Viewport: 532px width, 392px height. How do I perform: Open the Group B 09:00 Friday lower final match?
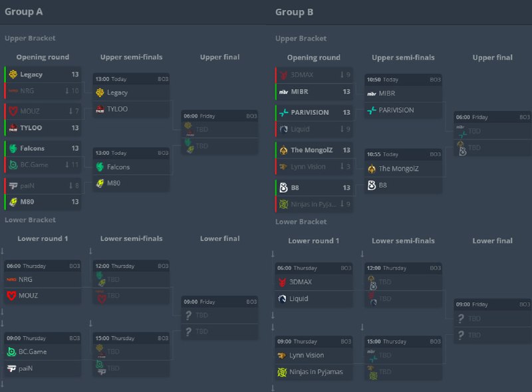(493, 321)
